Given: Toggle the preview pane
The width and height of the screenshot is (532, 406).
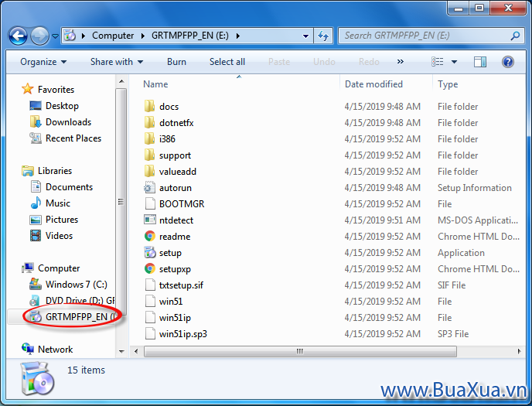Looking at the screenshot, I should pos(479,62).
